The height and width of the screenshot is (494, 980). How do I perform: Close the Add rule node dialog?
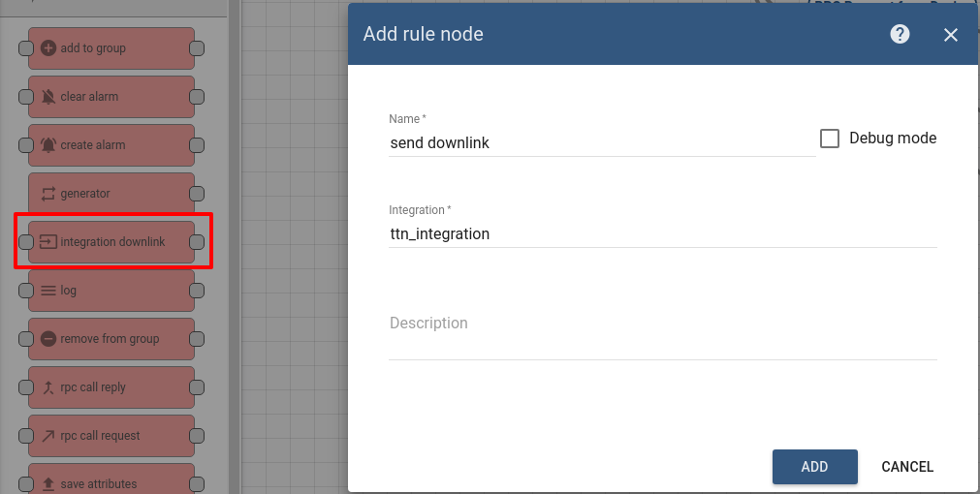[x=951, y=35]
